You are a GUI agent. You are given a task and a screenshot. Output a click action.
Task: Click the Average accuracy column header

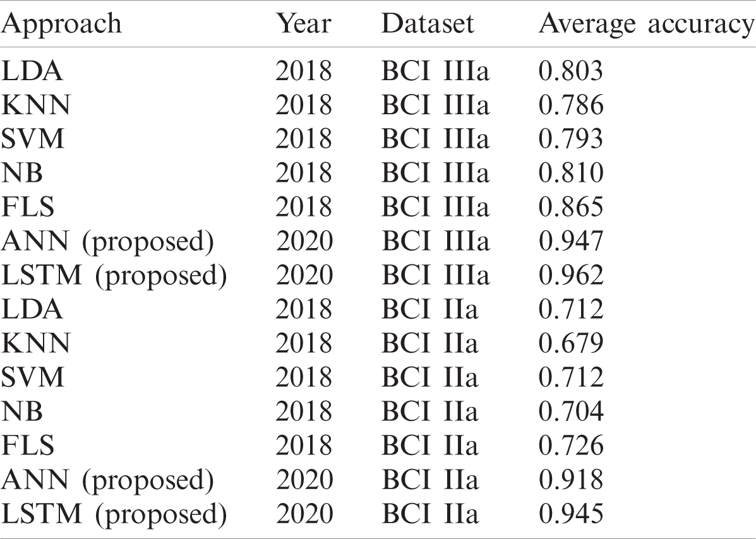tap(646, 25)
